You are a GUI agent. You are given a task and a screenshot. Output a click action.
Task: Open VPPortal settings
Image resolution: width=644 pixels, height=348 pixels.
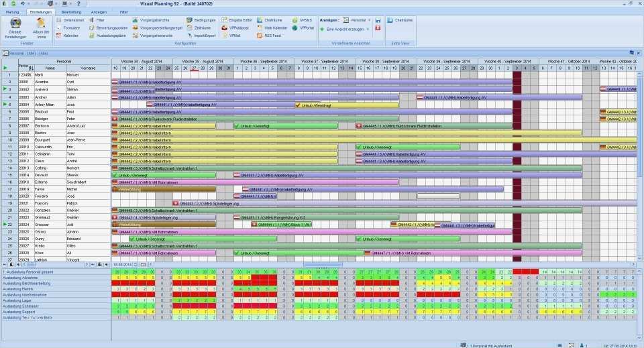coord(303,28)
